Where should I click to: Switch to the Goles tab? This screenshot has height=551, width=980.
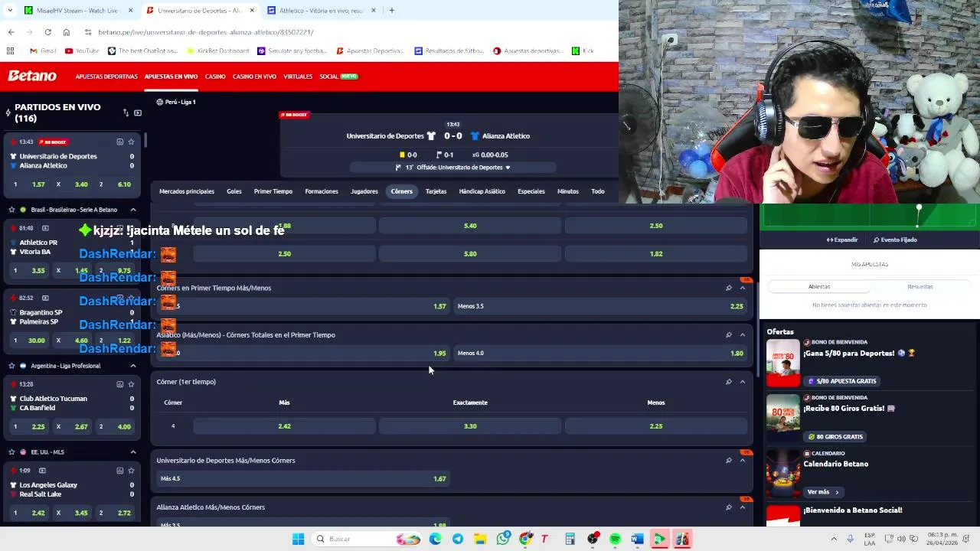(x=234, y=191)
